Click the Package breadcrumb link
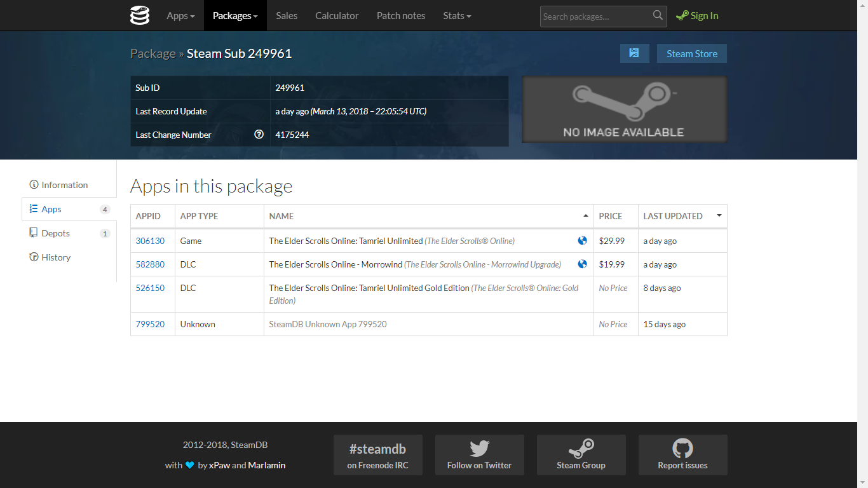 (x=153, y=53)
